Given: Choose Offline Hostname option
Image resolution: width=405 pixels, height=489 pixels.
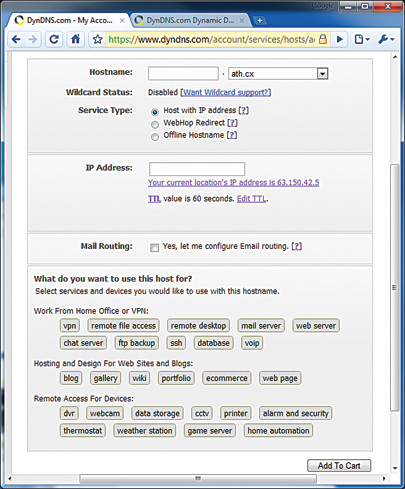Looking at the screenshot, I should tap(155, 137).
